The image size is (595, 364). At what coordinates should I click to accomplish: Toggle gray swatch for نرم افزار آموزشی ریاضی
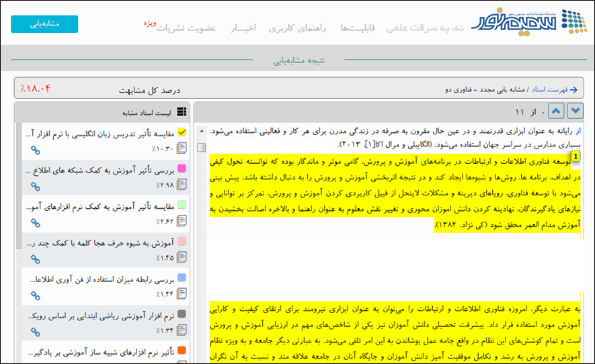coord(182,314)
